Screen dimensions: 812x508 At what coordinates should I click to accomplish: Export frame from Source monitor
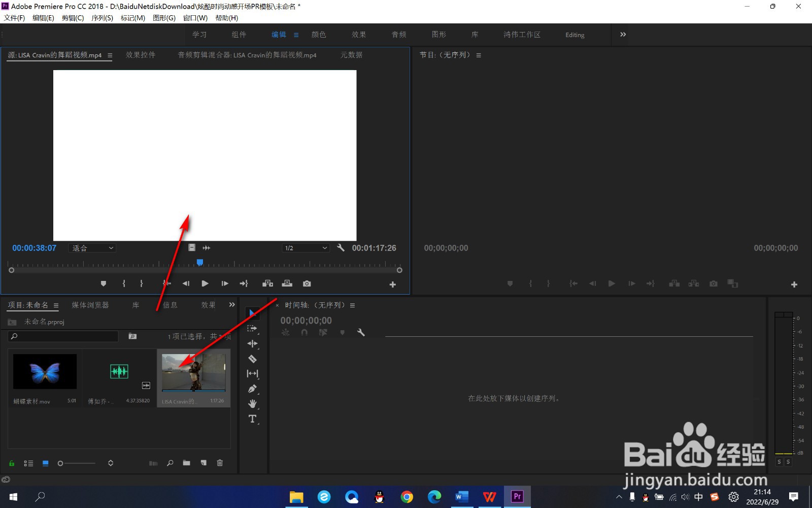click(307, 283)
